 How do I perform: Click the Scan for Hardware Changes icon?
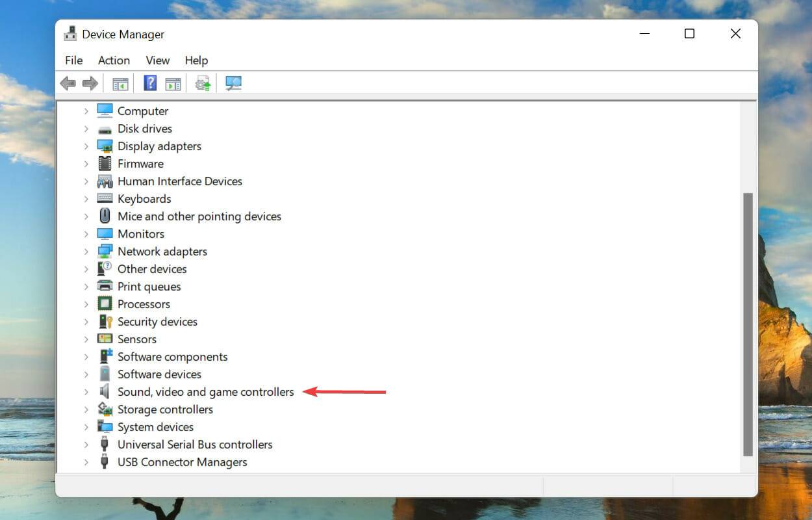[x=233, y=83]
